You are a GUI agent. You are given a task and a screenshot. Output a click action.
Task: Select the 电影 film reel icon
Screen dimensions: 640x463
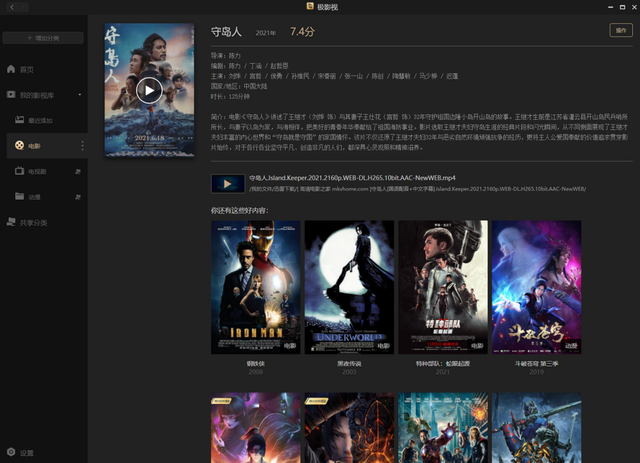point(19,145)
